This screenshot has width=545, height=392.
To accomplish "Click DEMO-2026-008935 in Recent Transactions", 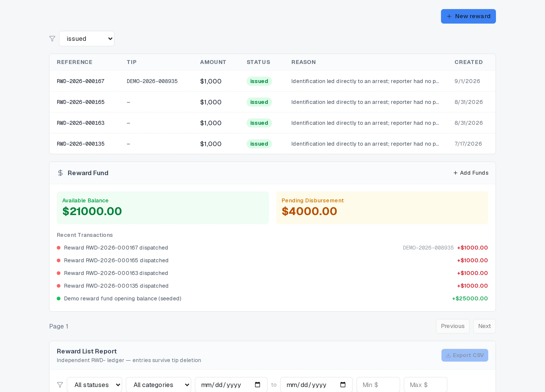I will pyautogui.click(x=428, y=248).
